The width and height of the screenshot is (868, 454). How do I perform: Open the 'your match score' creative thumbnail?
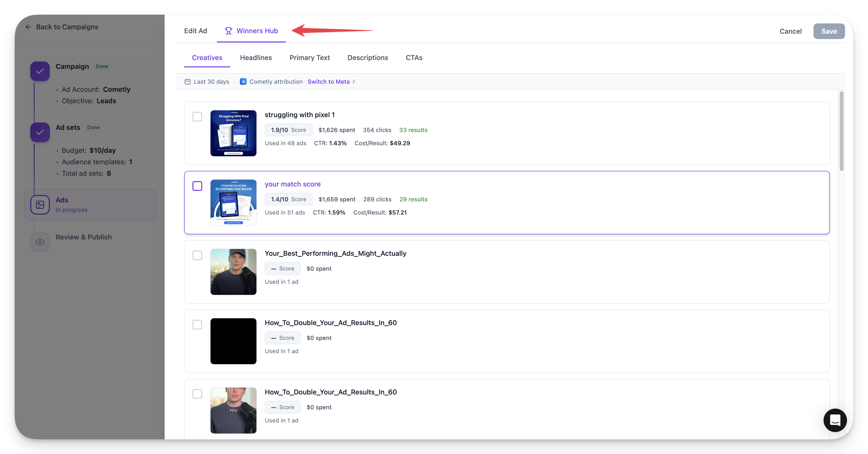pos(233,202)
